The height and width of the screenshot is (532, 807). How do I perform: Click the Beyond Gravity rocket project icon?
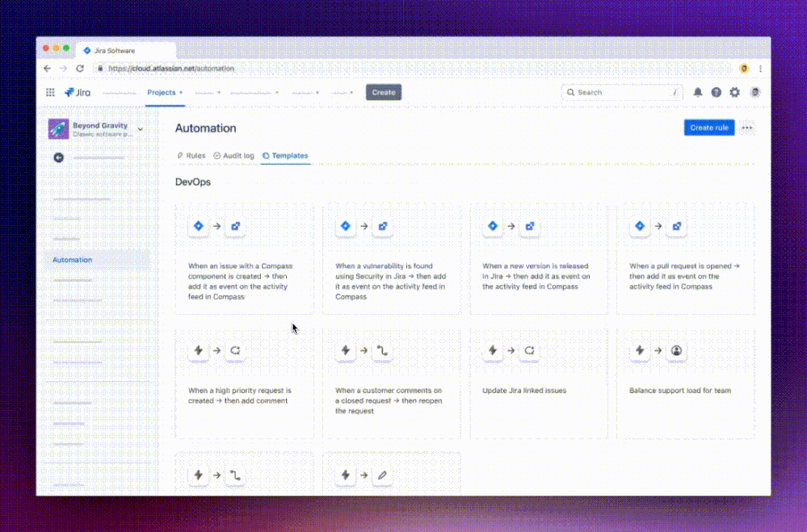(x=58, y=128)
